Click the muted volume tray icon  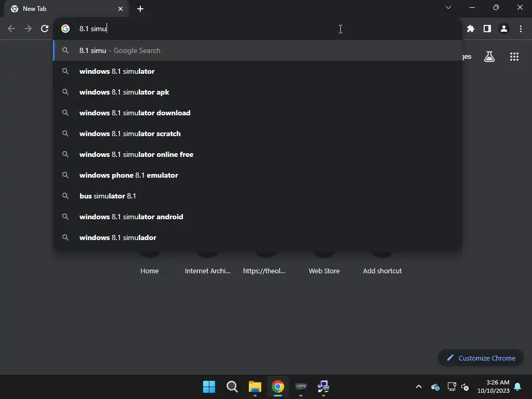pyautogui.click(x=465, y=387)
